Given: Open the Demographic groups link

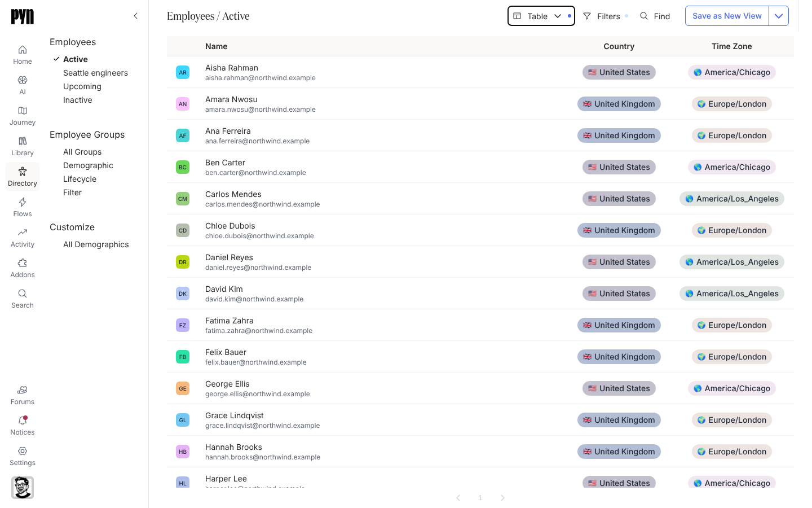Looking at the screenshot, I should click(88, 165).
